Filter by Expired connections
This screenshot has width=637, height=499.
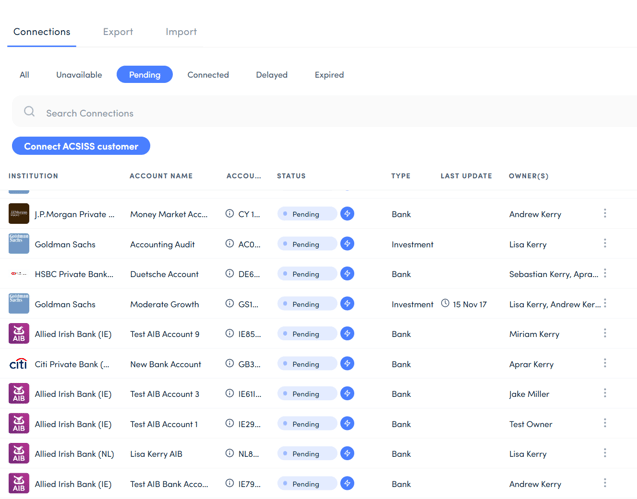click(x=329, y=75)
